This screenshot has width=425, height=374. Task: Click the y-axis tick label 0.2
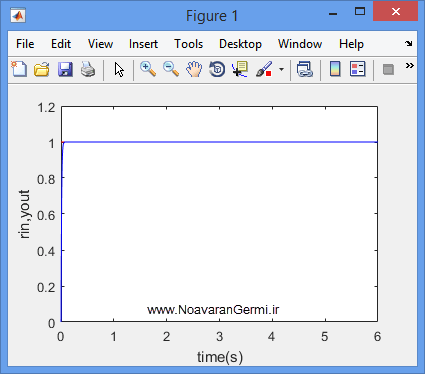coord(46,287)
